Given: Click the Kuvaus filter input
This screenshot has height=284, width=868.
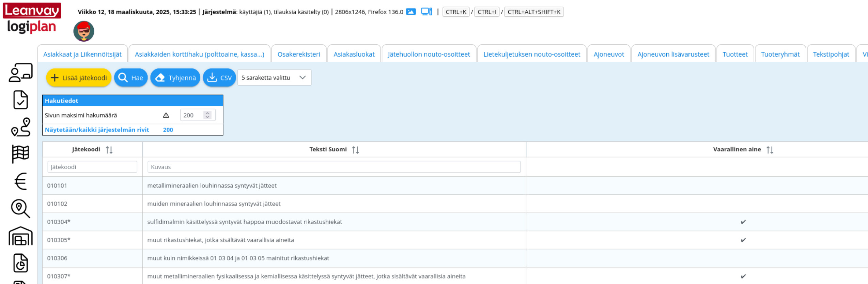Looking at the screenshot, I should tap(334, 167).
